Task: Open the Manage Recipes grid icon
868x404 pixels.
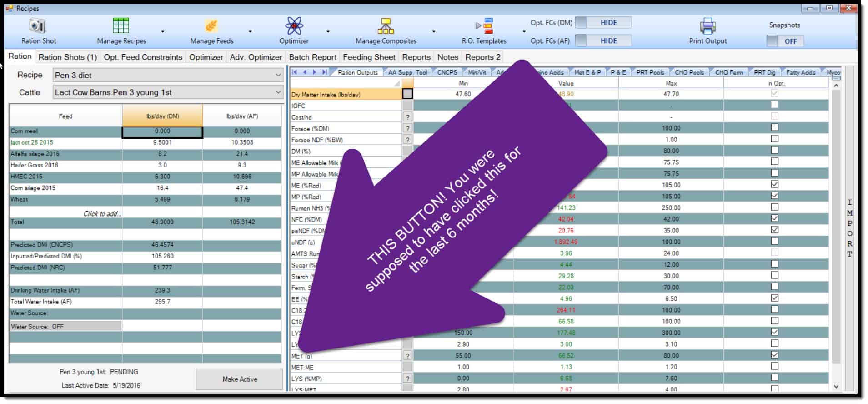Action: click(x=120, y=25)
